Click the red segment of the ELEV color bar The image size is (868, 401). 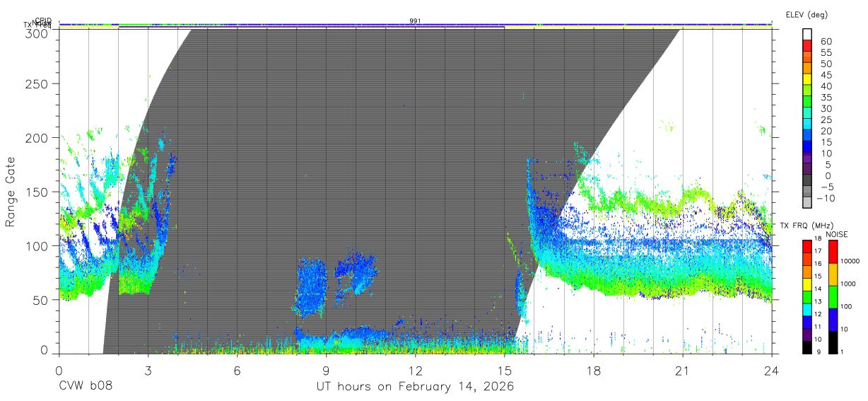807,45
